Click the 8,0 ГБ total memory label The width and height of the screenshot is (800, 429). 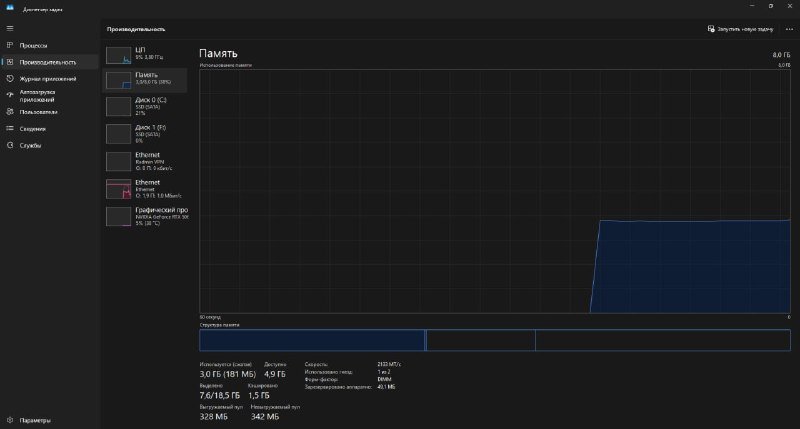click(x=781, y=55)
